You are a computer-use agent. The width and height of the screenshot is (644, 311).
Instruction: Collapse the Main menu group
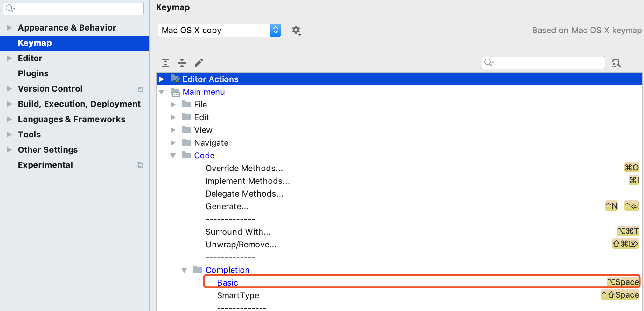click(162, 92)
